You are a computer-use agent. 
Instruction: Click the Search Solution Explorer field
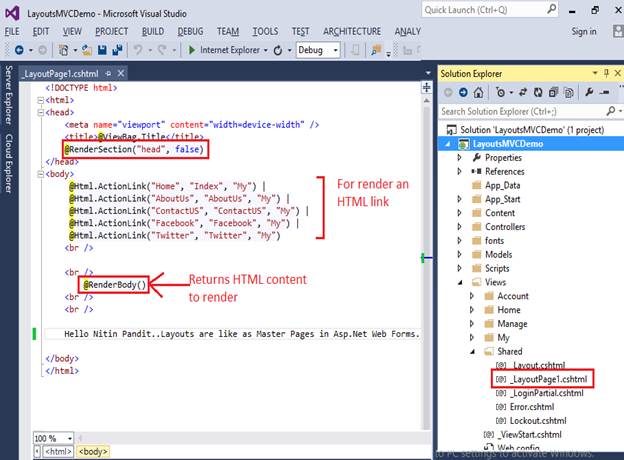(523, 111)
